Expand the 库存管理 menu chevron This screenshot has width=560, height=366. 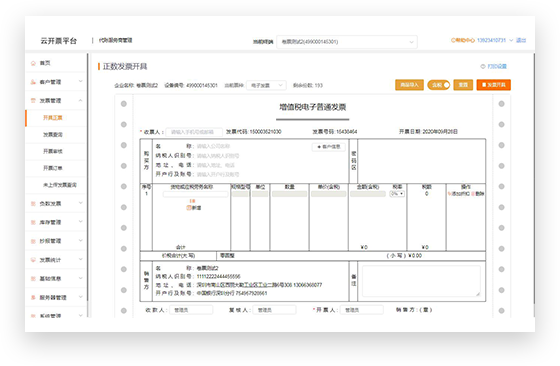80,222
